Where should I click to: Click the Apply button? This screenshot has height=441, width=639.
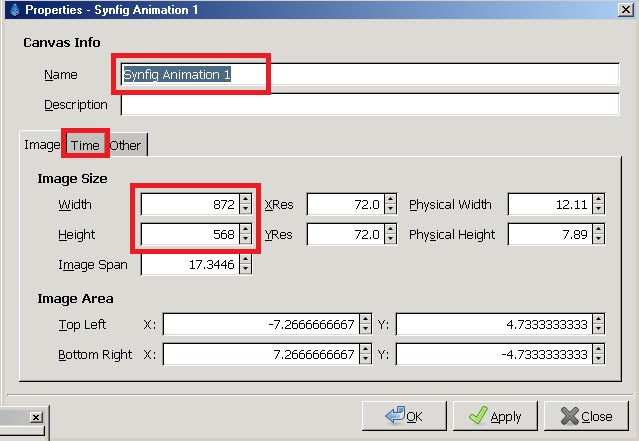495,416
